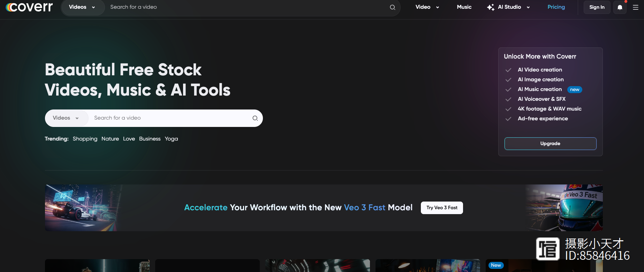Expand the top bar Videos dropdown
644x272 pixels.
coord(82,7)
